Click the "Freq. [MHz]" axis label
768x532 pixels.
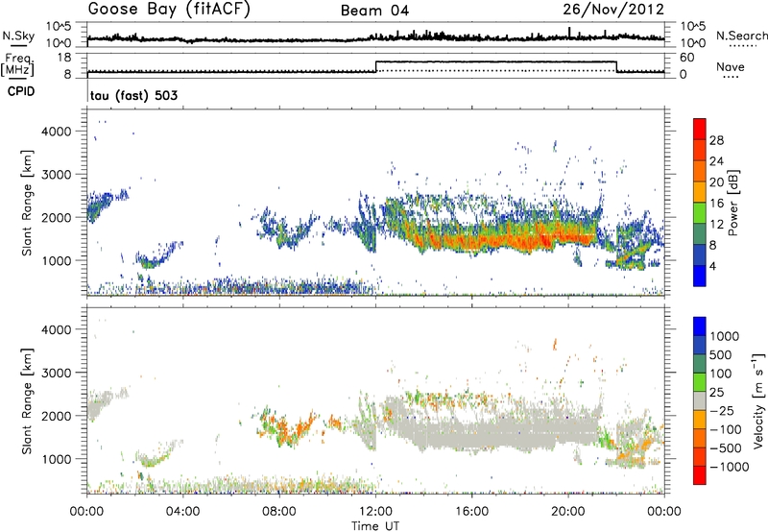tap(18, 65)
